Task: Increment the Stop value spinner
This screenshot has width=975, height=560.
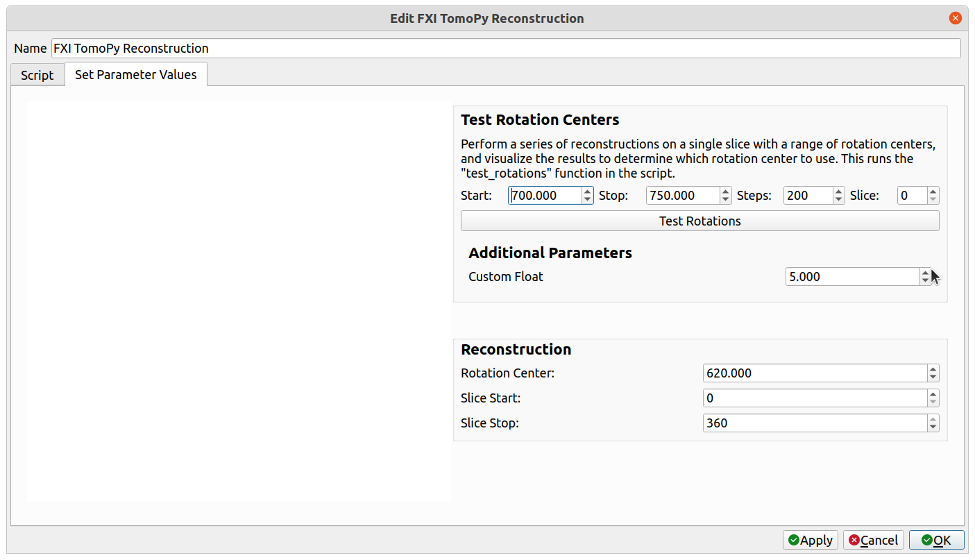Action: [726, 192]
